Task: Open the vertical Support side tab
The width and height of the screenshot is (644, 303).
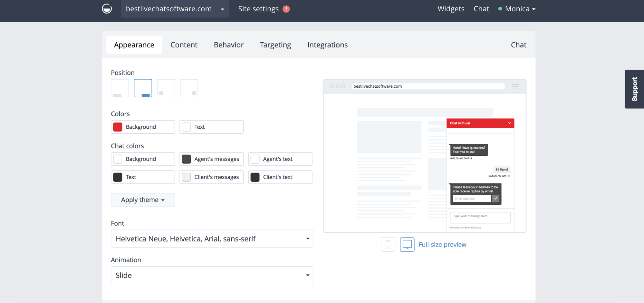Action: [x=634, y=89]
